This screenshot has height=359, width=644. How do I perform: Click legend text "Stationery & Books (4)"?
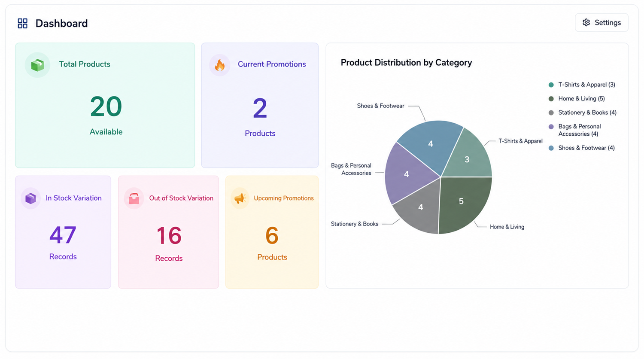click(x=587, y=113)
